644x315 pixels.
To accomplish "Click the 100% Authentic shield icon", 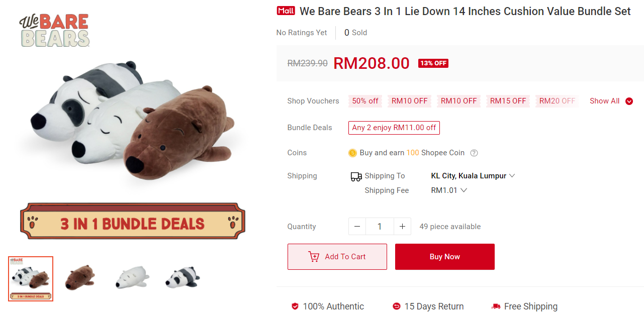I will (295, 306).
